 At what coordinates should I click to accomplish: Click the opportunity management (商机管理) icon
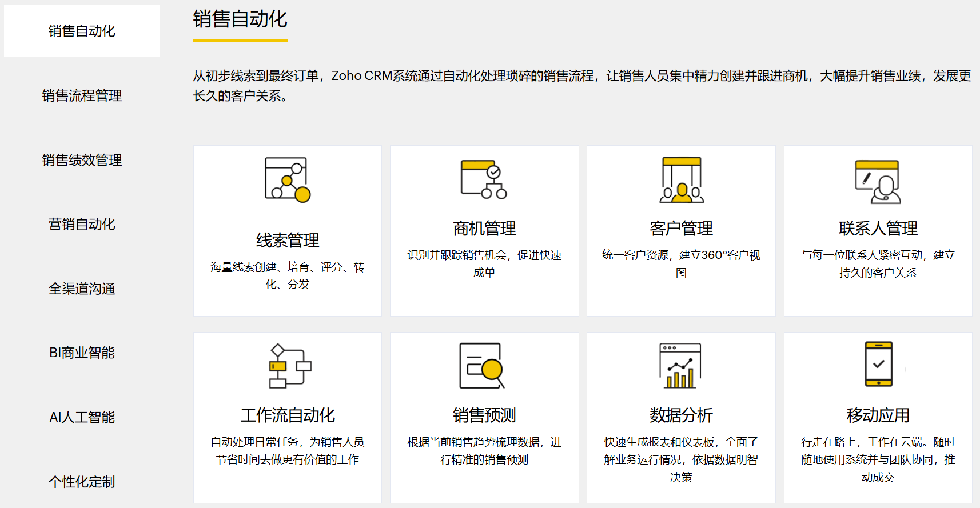click(x=484, y=179)
